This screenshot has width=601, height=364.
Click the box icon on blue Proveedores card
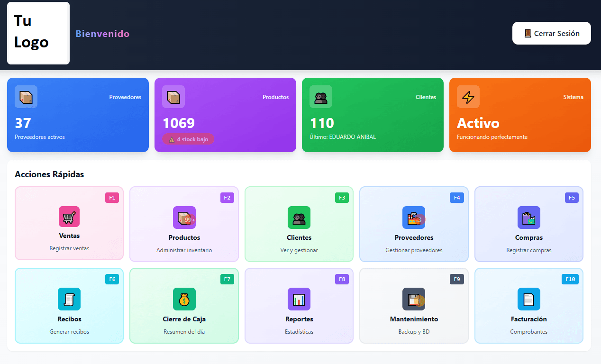point(26,97)
